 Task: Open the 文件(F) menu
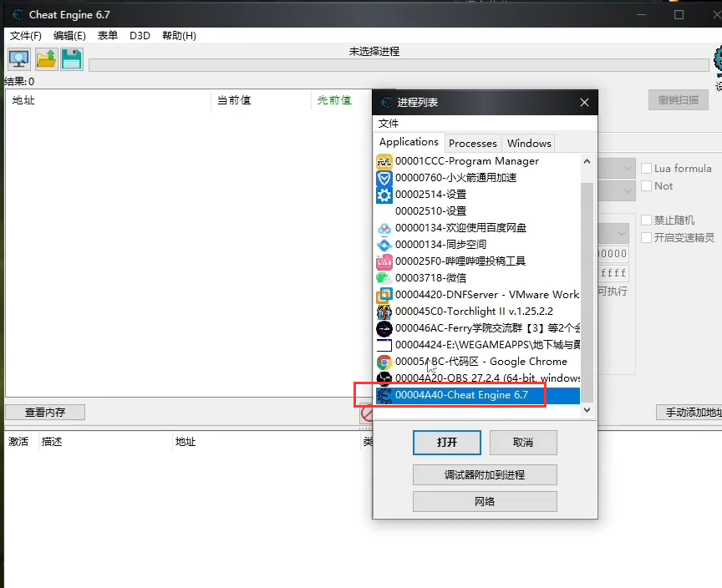tap(26, 35)
